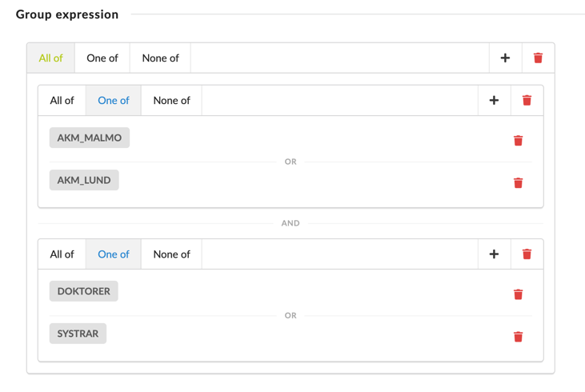Switch outermost group to 'None of'

coord(160,58)
